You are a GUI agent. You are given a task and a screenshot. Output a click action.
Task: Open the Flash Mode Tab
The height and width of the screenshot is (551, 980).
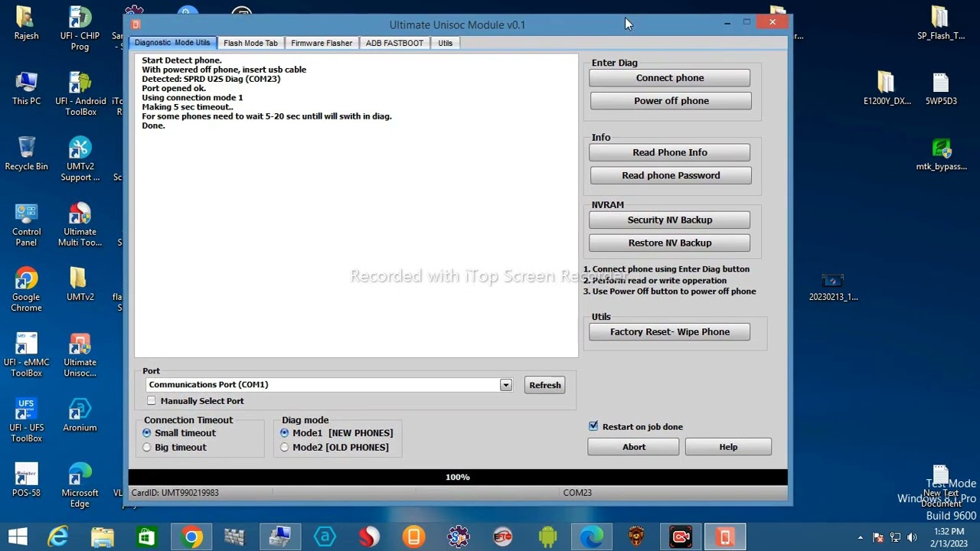[x=250, y=43]
